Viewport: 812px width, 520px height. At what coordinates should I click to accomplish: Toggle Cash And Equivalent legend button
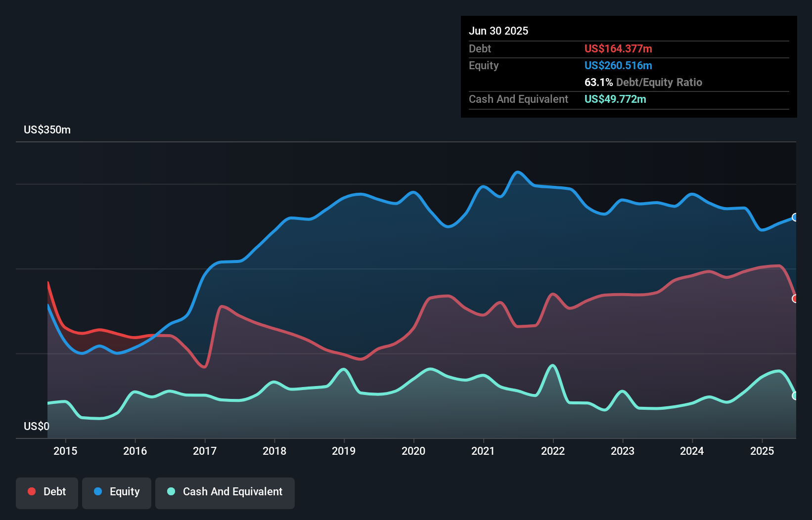click(x=225, y=492)
